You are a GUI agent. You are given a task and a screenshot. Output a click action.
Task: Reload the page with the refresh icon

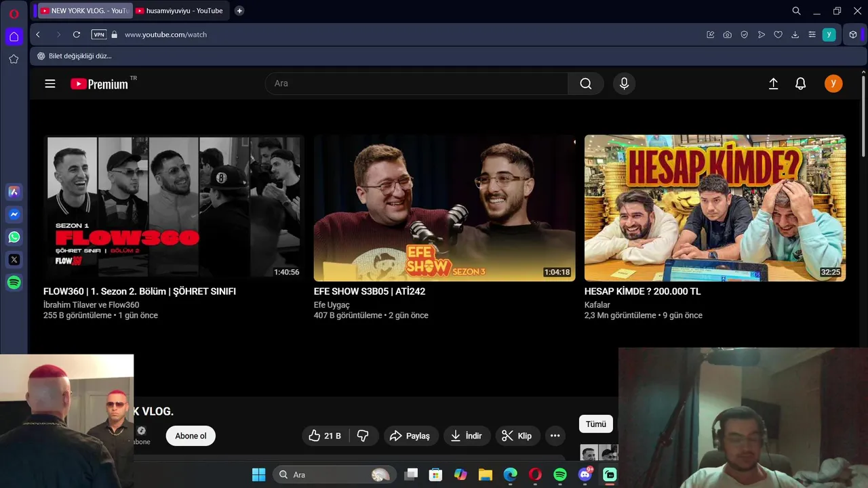coord(77,35)
